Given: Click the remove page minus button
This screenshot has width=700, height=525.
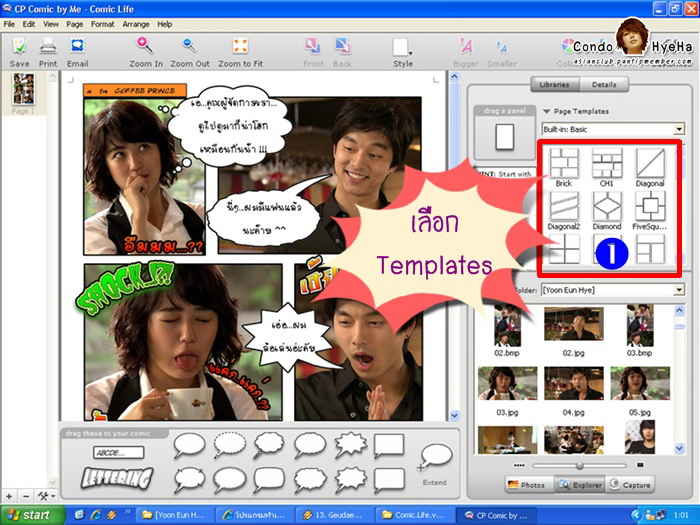Looking at the screenshot, I should click(26, 496).
